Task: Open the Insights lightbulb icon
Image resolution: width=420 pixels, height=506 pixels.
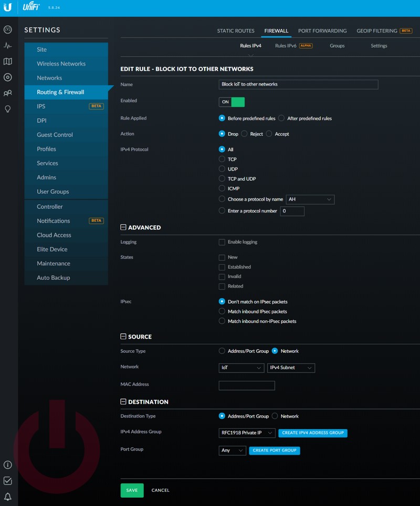Action: click(8, 109)
